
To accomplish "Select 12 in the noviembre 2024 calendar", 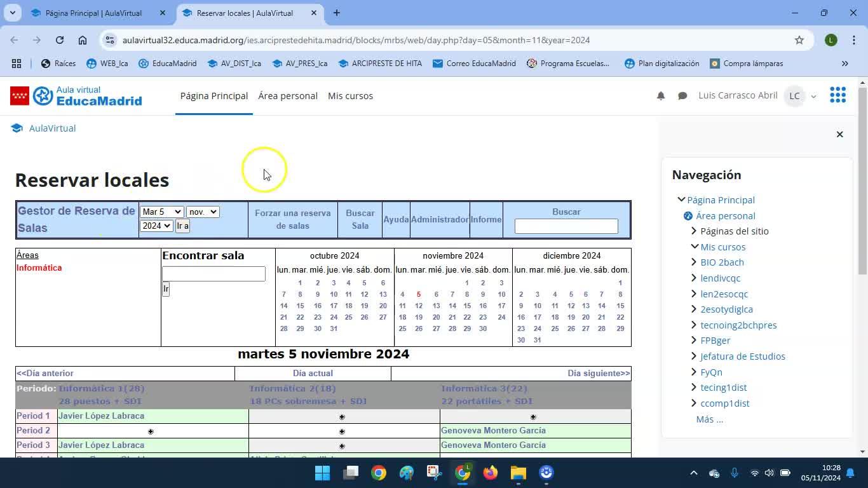I will [419, 306].
